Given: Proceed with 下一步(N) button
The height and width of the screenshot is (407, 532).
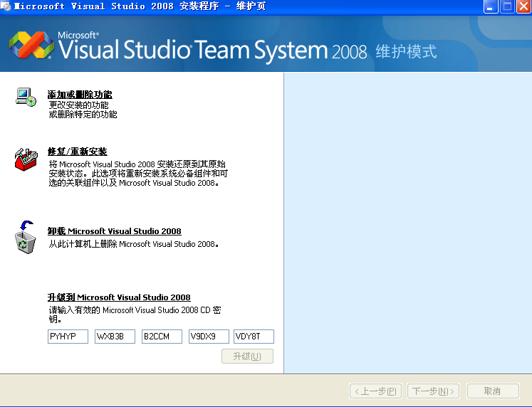Looking at the screenshot, I should coord(433,391).
